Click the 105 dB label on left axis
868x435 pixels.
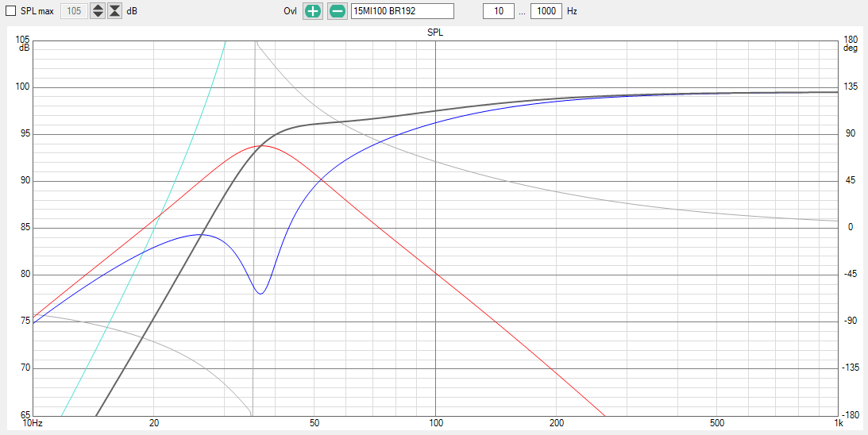25,44
